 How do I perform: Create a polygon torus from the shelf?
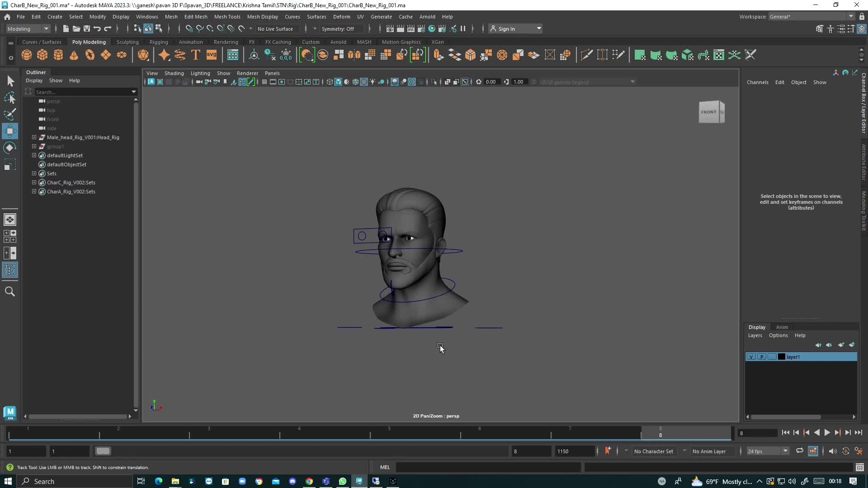pos(89,55)
